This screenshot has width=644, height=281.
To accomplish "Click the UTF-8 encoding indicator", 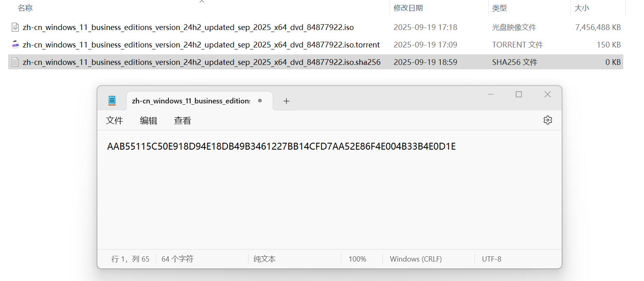I will (491, 259).
